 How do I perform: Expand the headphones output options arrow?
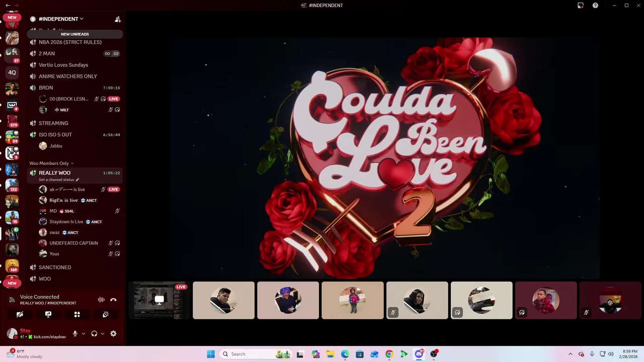coord(103,333)
